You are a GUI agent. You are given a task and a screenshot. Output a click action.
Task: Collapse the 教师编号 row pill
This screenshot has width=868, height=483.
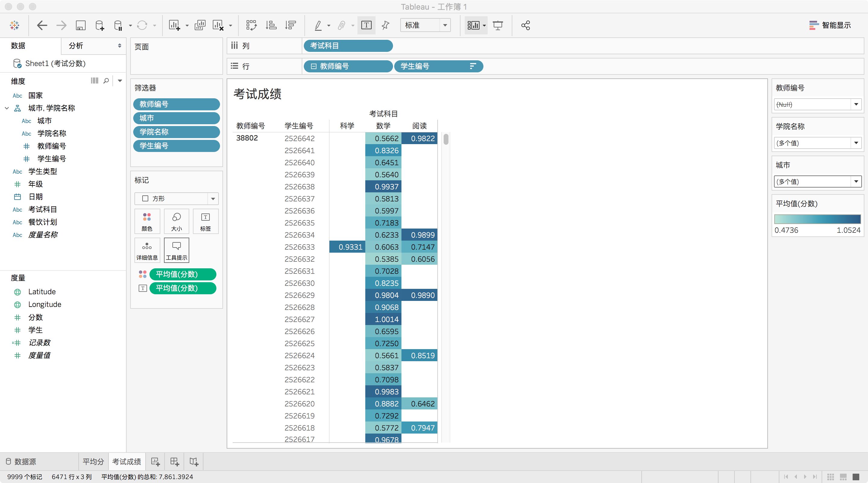click(x=313, y=66)
